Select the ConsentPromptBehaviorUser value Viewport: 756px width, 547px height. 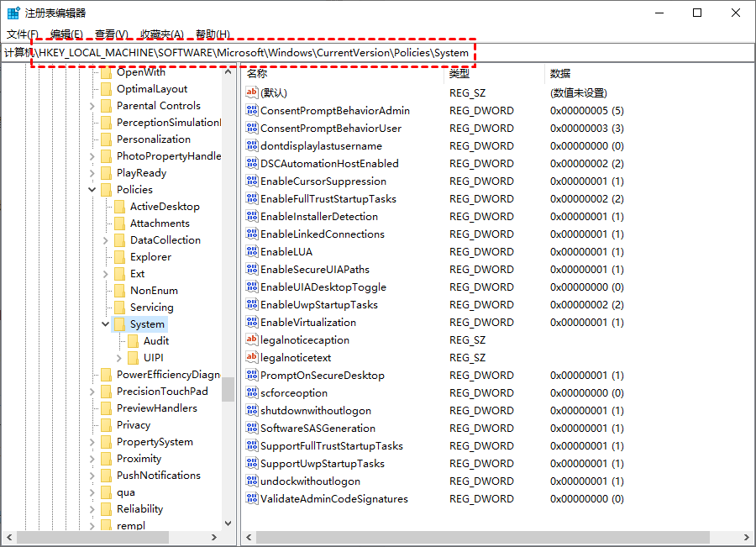tap(331, 129)
